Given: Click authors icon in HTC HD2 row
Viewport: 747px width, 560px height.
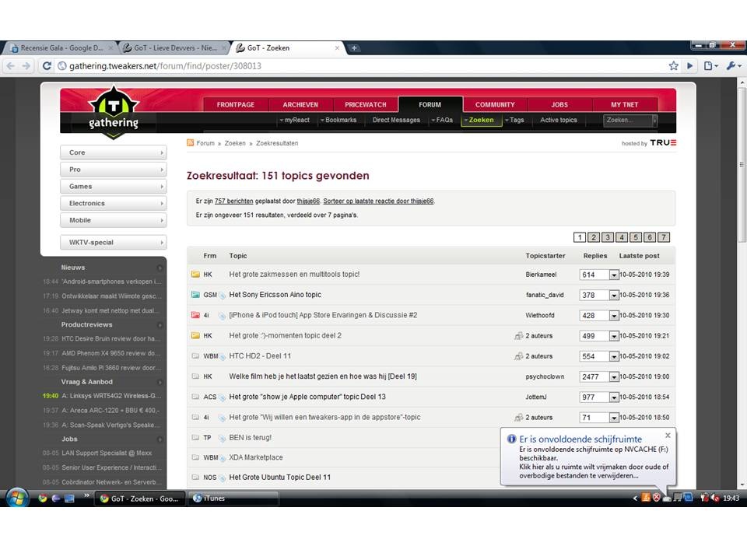Looking at the screenshot, I should pos(519,355).
